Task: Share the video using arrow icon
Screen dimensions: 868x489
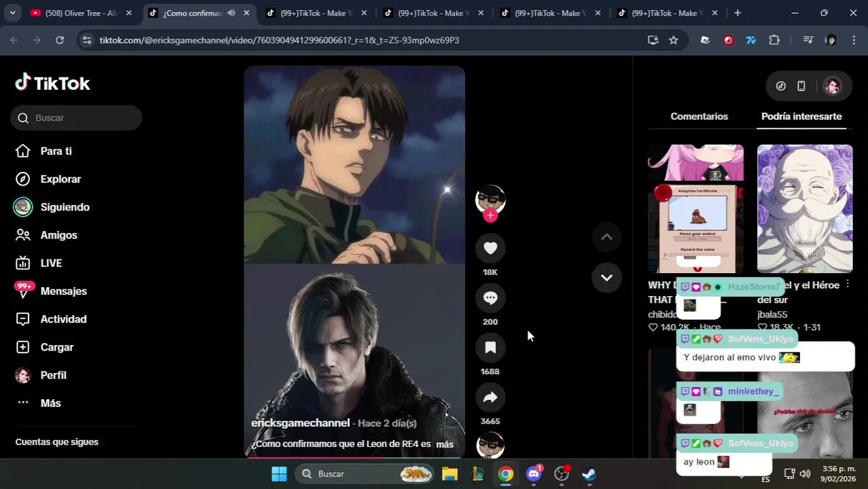Action: click(490, 398)
